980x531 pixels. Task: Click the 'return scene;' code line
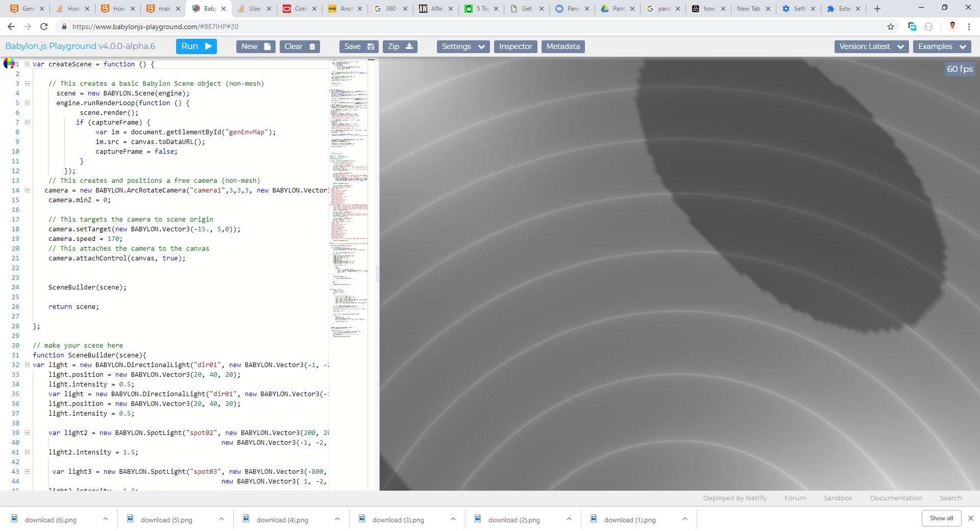(73, 307)
